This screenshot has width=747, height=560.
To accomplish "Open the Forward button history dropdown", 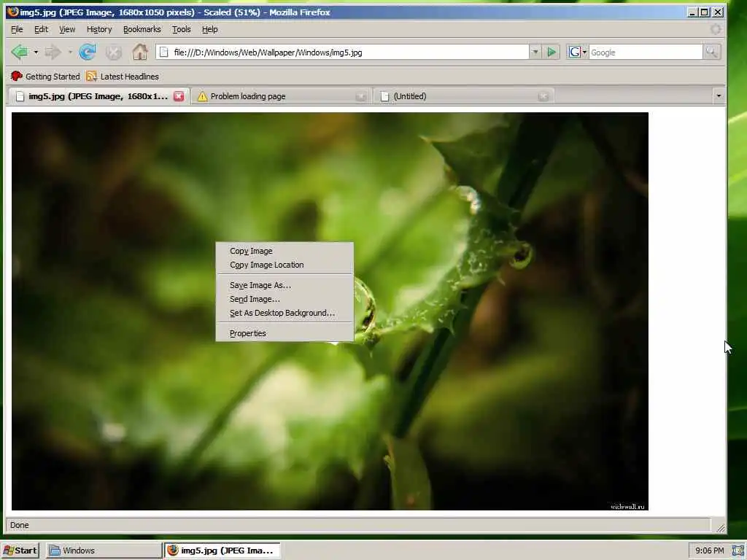I will (70, 52).
